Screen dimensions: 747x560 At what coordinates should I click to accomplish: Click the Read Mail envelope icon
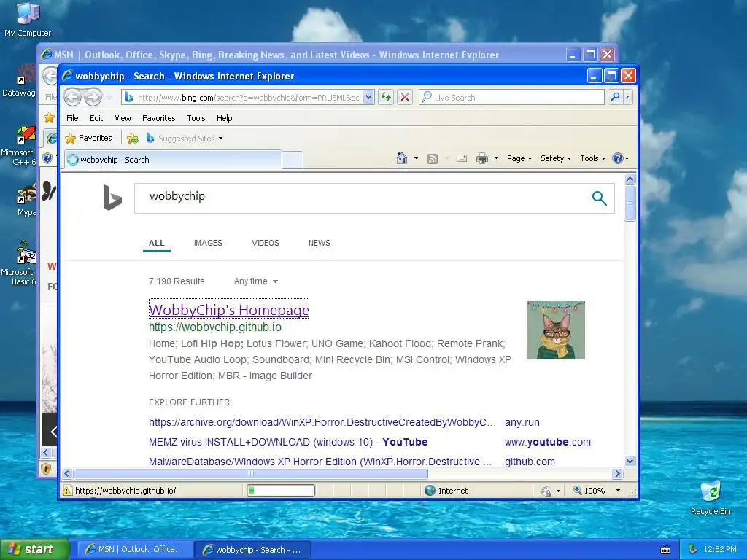(461, 158)
